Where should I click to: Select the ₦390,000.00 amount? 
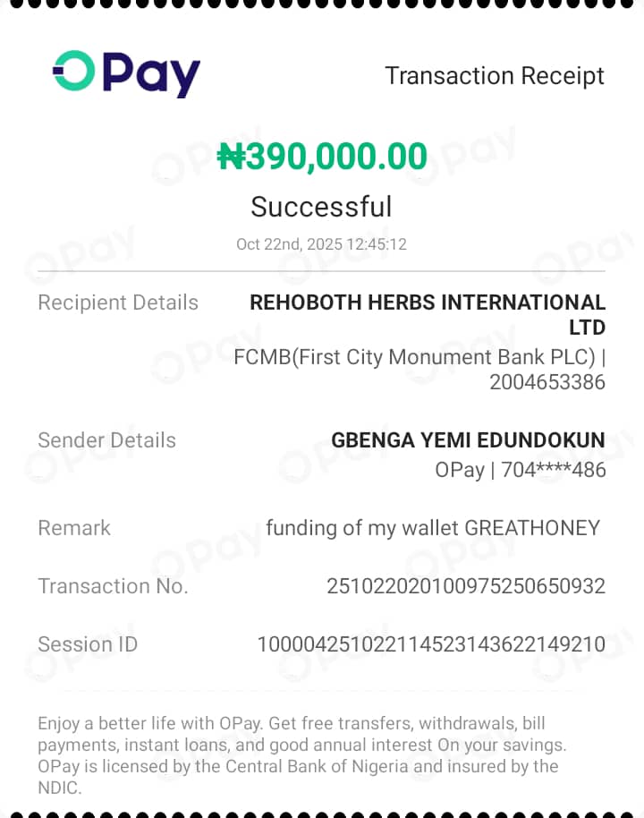[322, 158]
